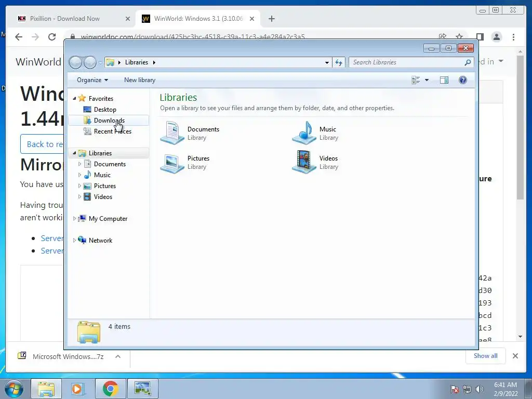Image resolution: width=532 pixels, height=399 pixels.
Task: Open the Pictures library icon
Action: click(172, 163)
